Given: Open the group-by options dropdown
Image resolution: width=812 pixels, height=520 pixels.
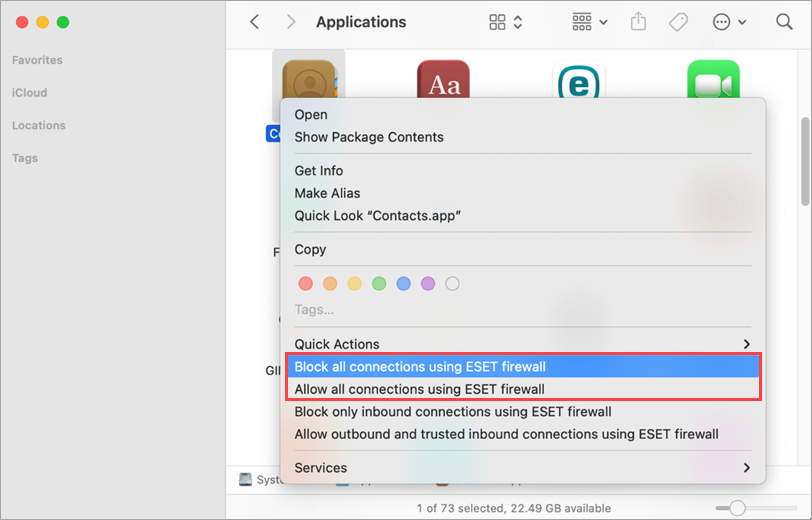Looking at the screenshot, I should (x=590, y=22).
